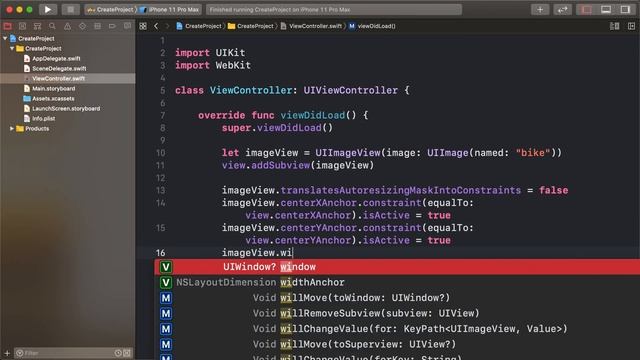Click translatesAutoresizingMaskIntoConstraints property
Image resolution: width=640 pixels, height=360 pixels.
(x=400, y=191)
